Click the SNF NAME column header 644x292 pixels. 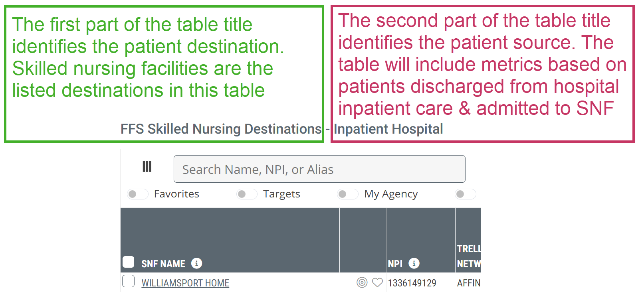click(x=163, y=264)
